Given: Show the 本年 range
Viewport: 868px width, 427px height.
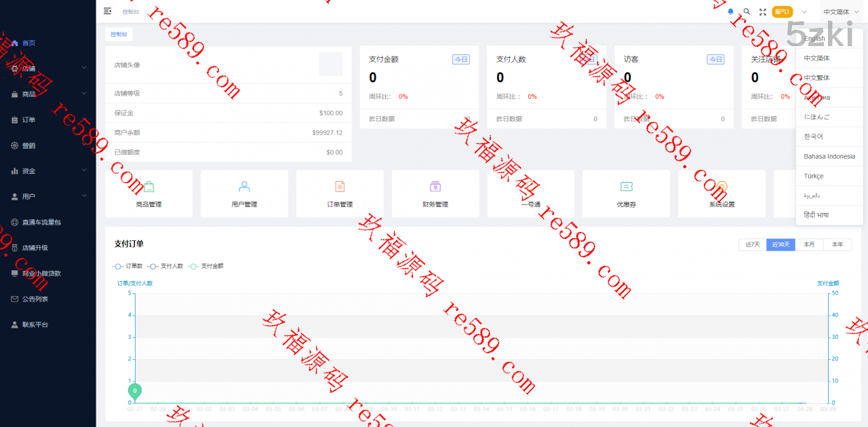Looking at the screenshot, I should coord(837,244).
